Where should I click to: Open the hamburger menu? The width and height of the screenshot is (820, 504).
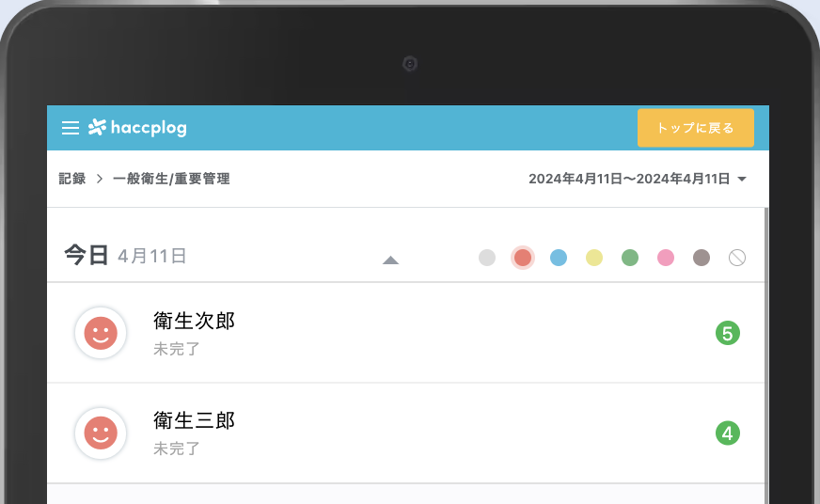[71, 128]
